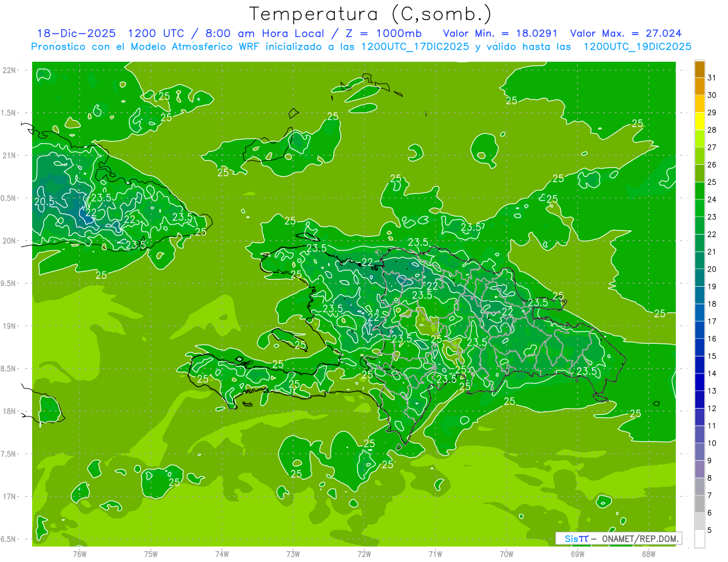The height and width of the screenshot is (562, 728).
Task: Click the 19N latitude axis label
Action: coord(10,326)
